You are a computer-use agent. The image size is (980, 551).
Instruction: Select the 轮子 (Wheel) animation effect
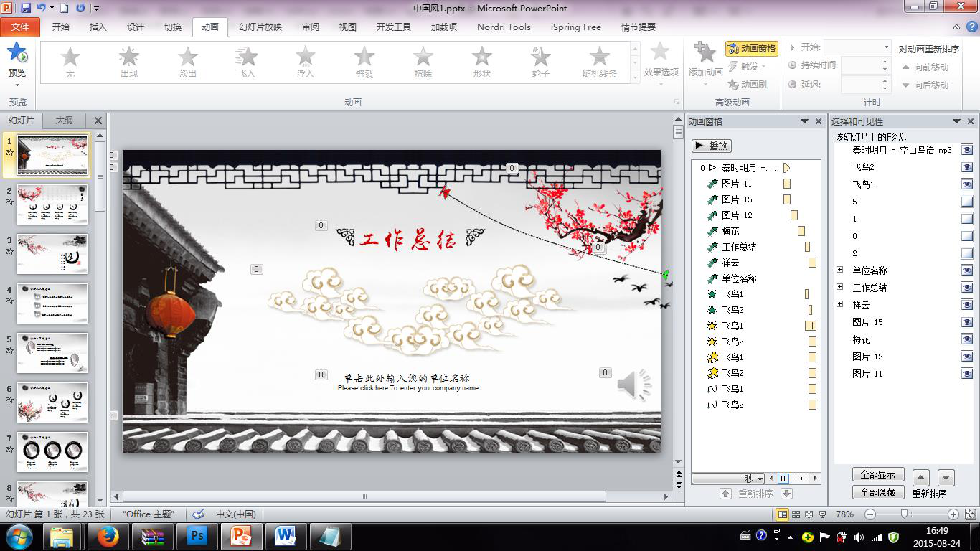(541, 62)
